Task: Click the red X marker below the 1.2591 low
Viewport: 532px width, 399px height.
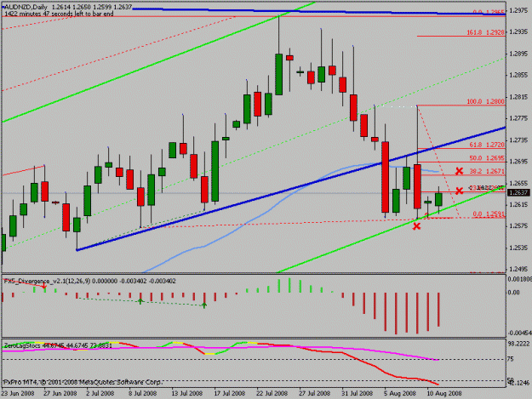Action: click(x=416, y=226)
